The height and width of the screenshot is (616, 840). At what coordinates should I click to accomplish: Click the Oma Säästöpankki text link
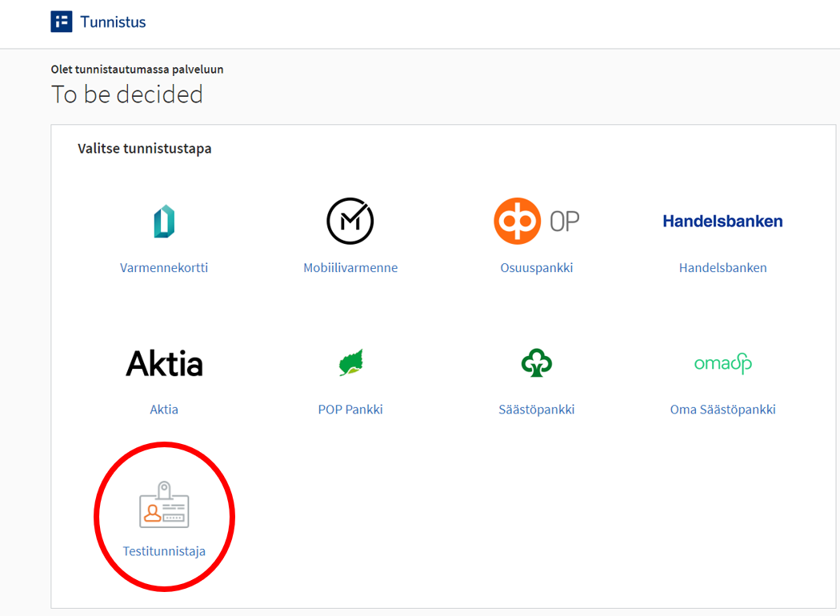pos(722,410)
